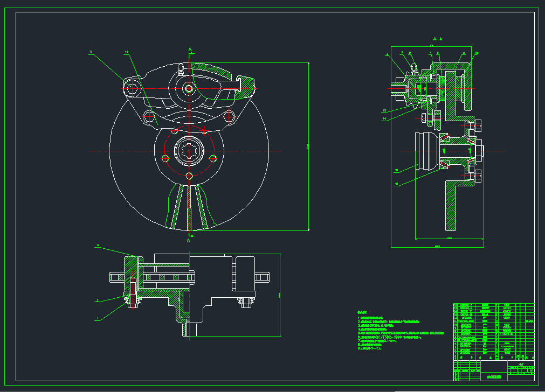This screenshot has width=545, height=392.
Task: Select balloon number 4 in section view
Action: point(387,54)
